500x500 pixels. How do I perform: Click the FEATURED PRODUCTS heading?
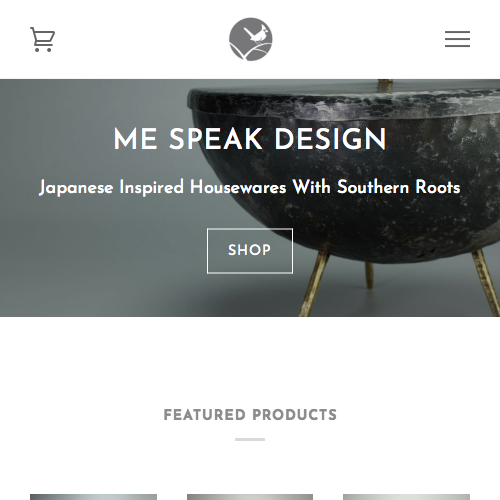pos(250,415)
